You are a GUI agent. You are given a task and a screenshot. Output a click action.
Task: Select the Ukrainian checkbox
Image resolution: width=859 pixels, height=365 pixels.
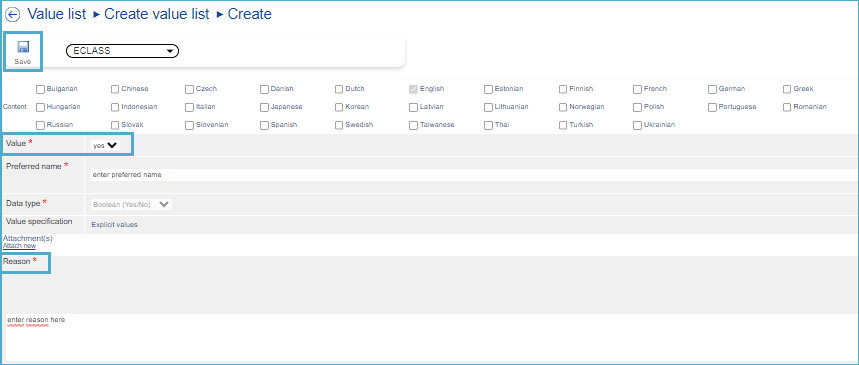(637, 125)
